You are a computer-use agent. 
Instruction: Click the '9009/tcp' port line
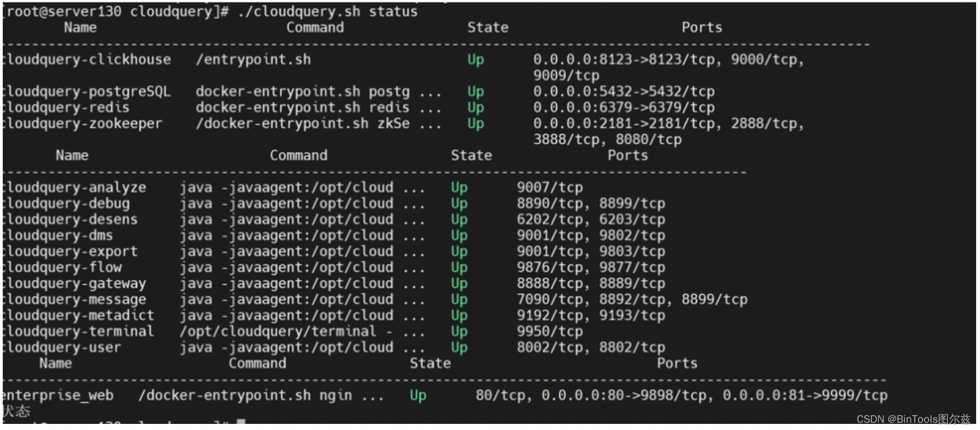(x=566, y=76)
